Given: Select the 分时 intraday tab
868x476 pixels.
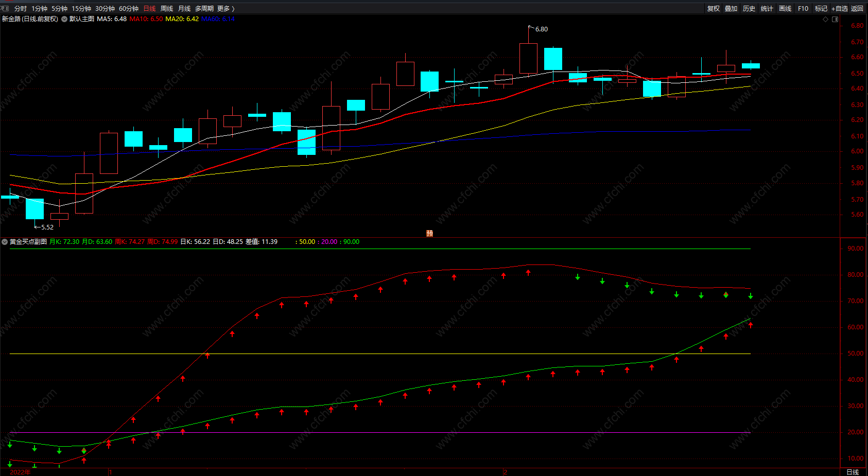Looking at the screenshot, I should 21,8.
